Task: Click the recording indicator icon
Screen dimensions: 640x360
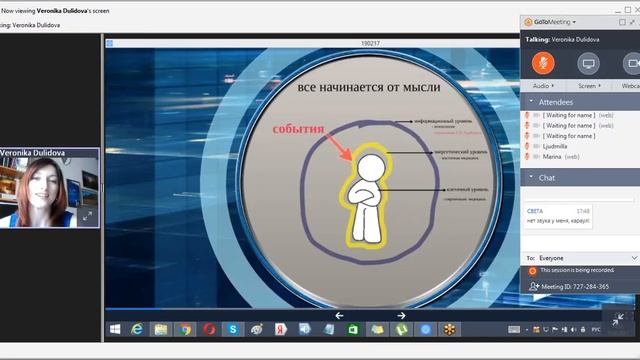Action: (x=533, y=271)
